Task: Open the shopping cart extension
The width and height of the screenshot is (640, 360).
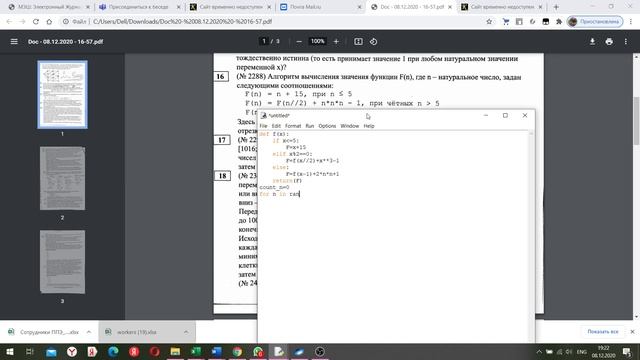Action: 506,22
